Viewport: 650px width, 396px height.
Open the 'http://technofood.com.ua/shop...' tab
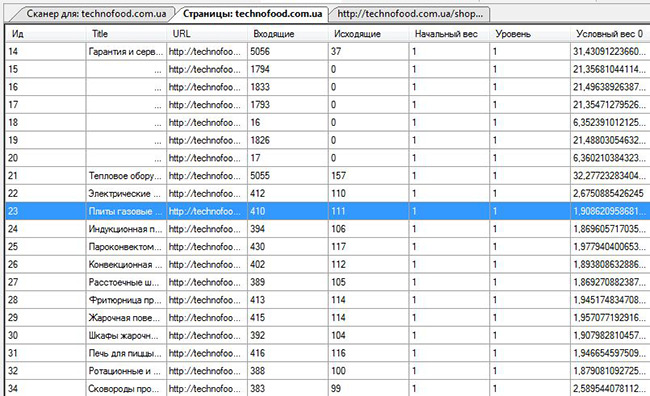pyautogui.click(x=410, y=14)
